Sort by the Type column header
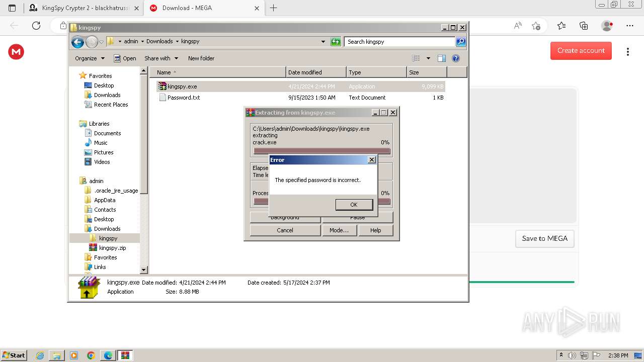The image size is (644, 362). click(376, 72)
